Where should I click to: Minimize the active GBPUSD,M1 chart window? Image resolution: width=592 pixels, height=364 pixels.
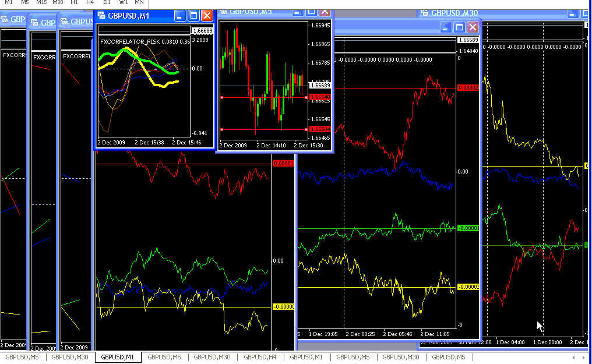179,16
